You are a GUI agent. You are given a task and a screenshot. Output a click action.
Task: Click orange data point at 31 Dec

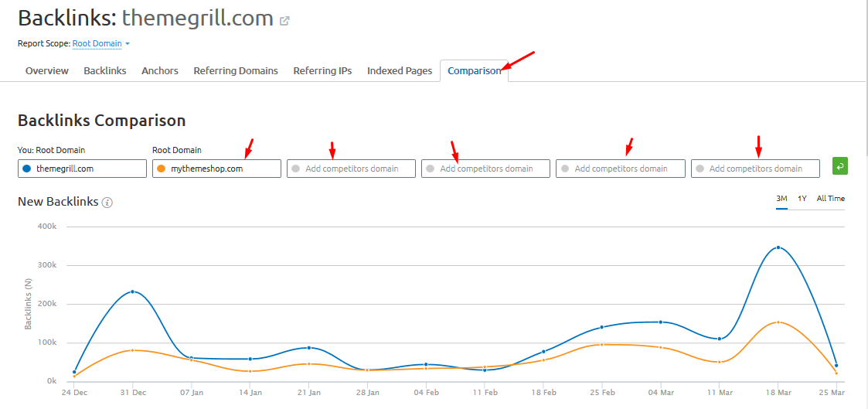pyautogui.click(x=132, y=350)
